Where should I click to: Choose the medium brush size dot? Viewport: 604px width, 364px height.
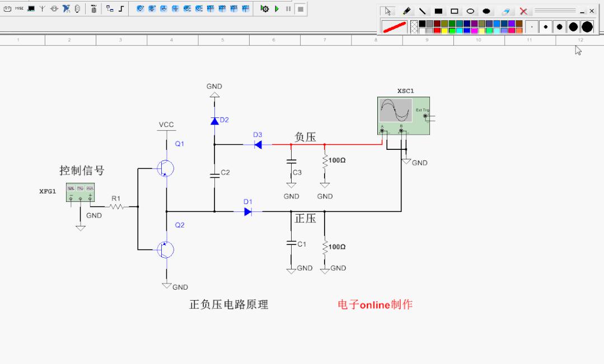[559, 27]
